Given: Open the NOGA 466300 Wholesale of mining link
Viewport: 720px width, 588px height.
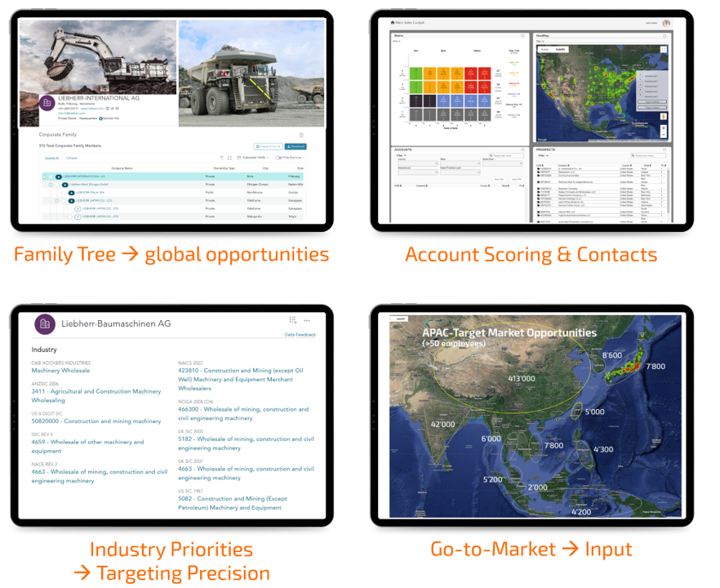Looking at the screenshot, I should 243,413.
